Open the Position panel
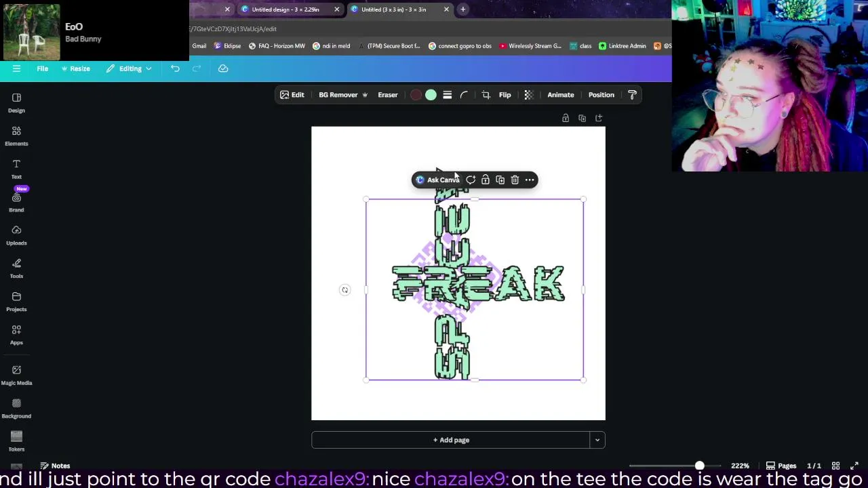Screen dimensions: 868x488 coord(601,95)
